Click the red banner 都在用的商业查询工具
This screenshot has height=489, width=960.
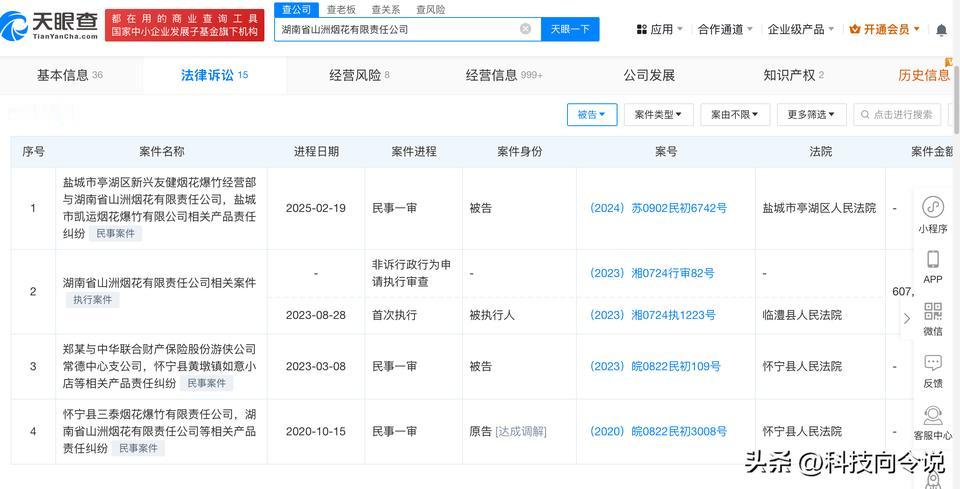pos(184,25)
